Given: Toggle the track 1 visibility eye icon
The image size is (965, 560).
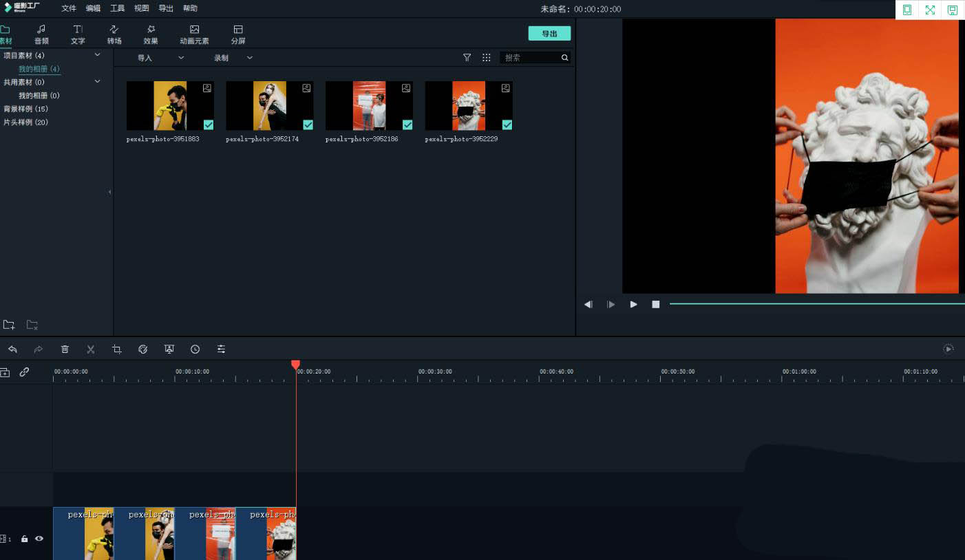Looking at the screenshot, I should pyautogui.click(x=39, y=539).
